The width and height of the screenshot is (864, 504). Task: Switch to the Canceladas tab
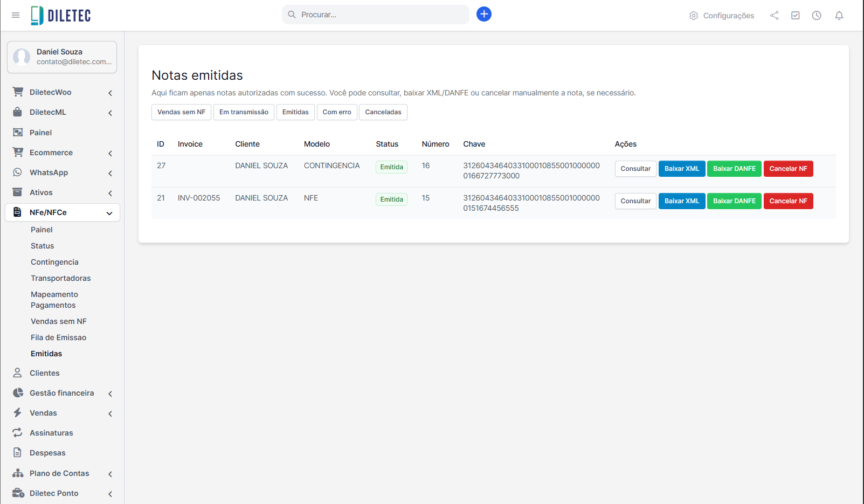(383, 112)
